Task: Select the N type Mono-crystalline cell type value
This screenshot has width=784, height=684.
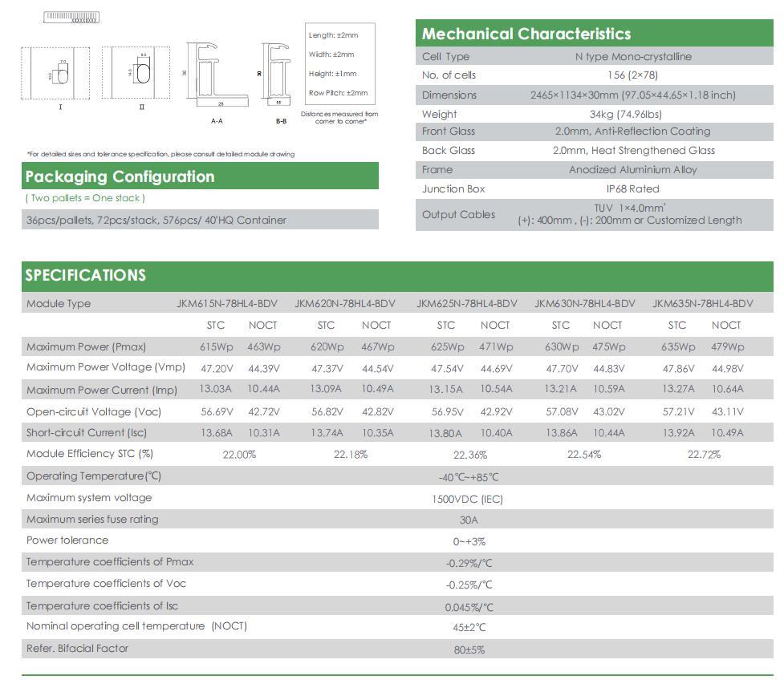Action: [x=633, y=57]
